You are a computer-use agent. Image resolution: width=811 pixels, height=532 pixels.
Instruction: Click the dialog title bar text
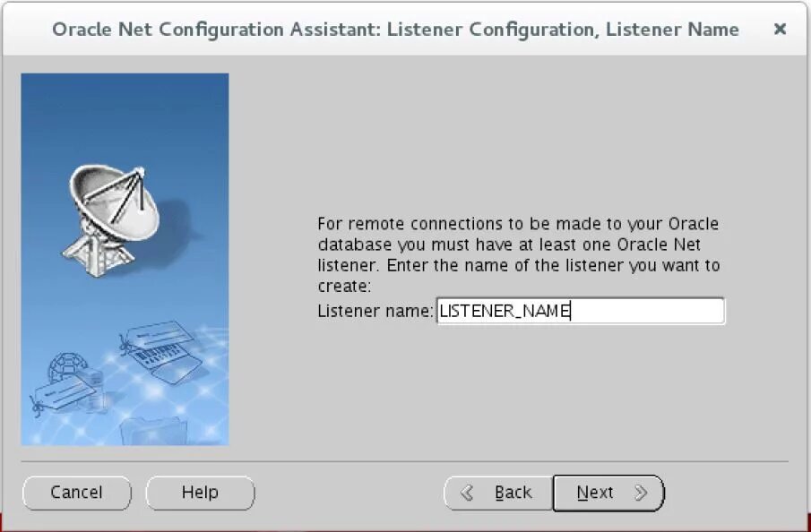pos(395,30)
